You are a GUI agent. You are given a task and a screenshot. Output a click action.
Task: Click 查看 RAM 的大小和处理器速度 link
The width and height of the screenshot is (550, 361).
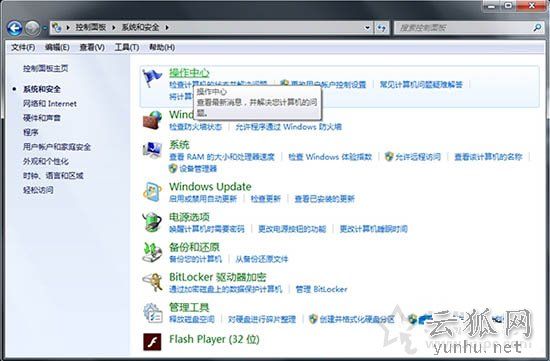pos(222,157)
